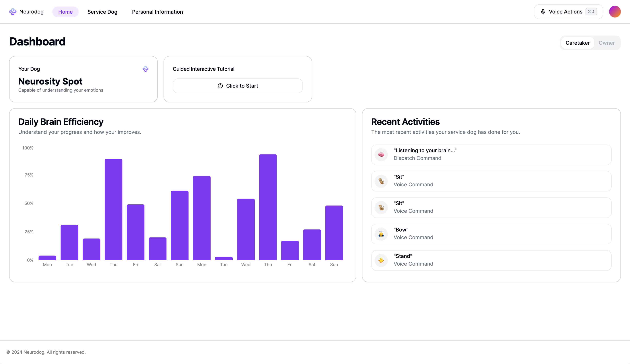630x364 pixels.
Task: Open the Home tab
Action: [65, 12]
